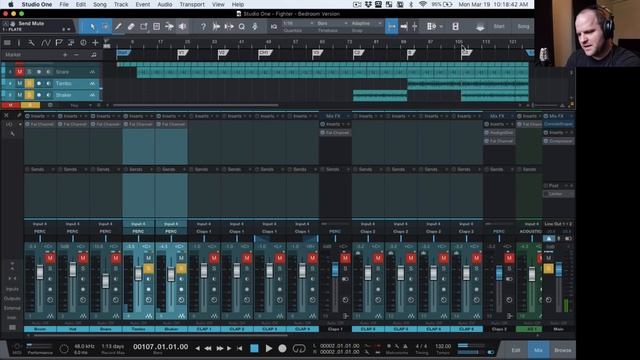Toggle record arm on Shaker track

tap(39, 95)
